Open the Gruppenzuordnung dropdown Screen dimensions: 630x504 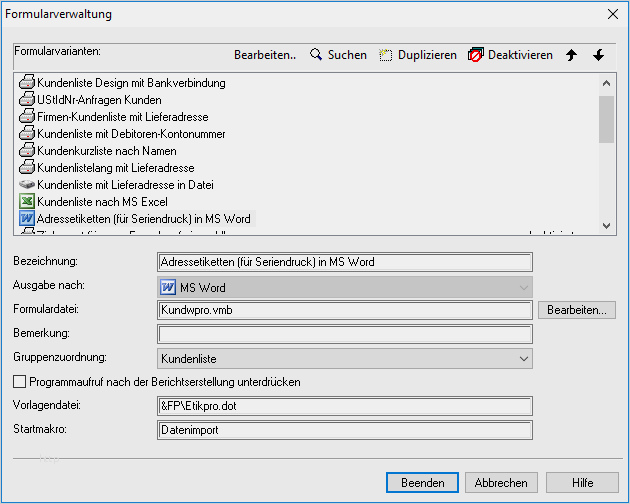pyautogui.click(x=345, y=357)
